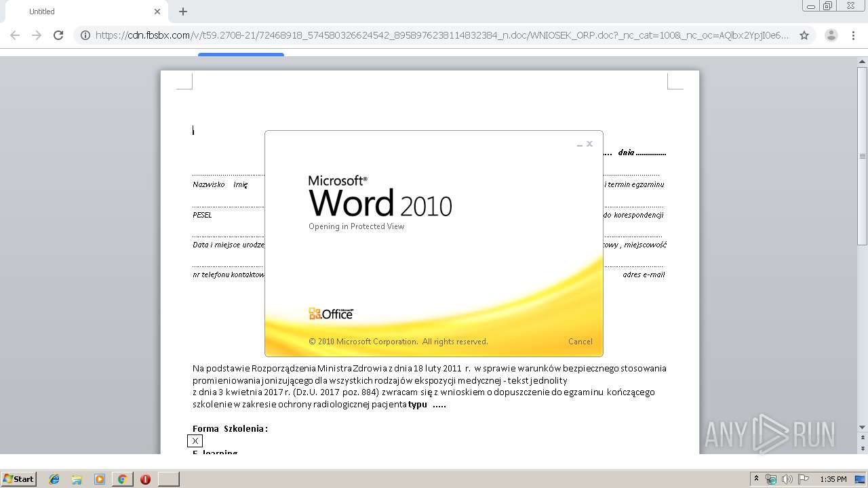Click the 'Forma Szkolenia:' heading text

pyautogui.click(x=230, y=428)
